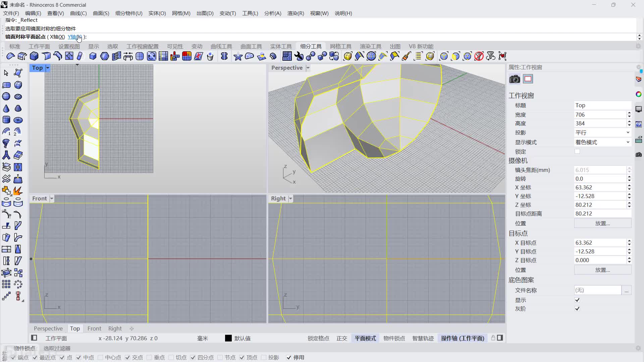Switch to the 曲面工具 toolbar tab
Viewport: 644px width, 362px height.
point(251,46)
